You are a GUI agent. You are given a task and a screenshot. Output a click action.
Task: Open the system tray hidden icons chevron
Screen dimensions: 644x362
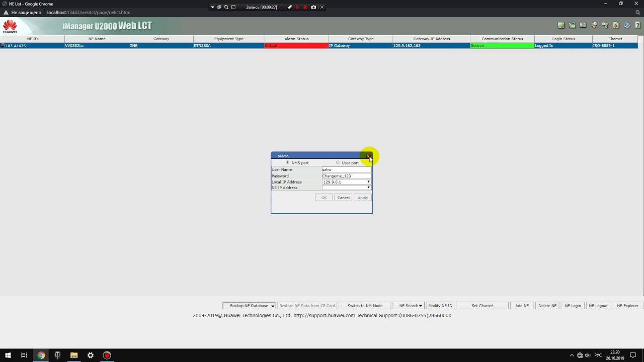(x=572, y=355)
